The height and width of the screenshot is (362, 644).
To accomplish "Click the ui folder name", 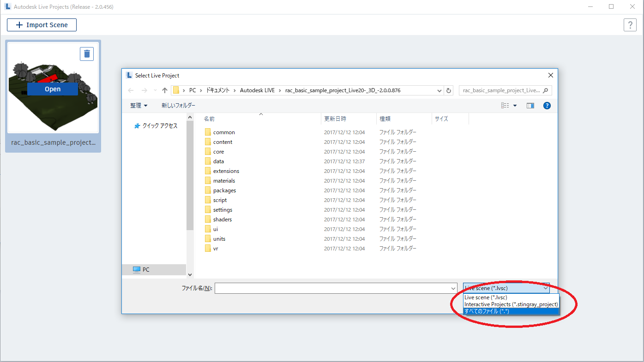I will click(216, 229).
